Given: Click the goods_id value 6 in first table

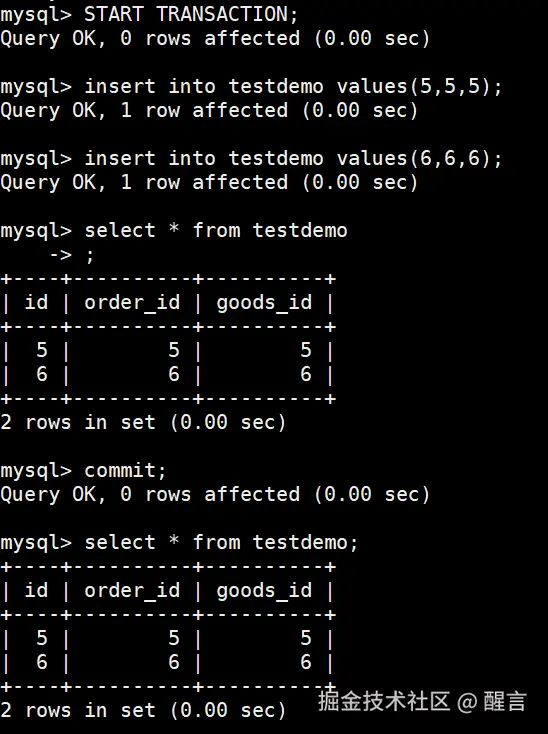Looking at the screenshot, I should coord(306,374).
